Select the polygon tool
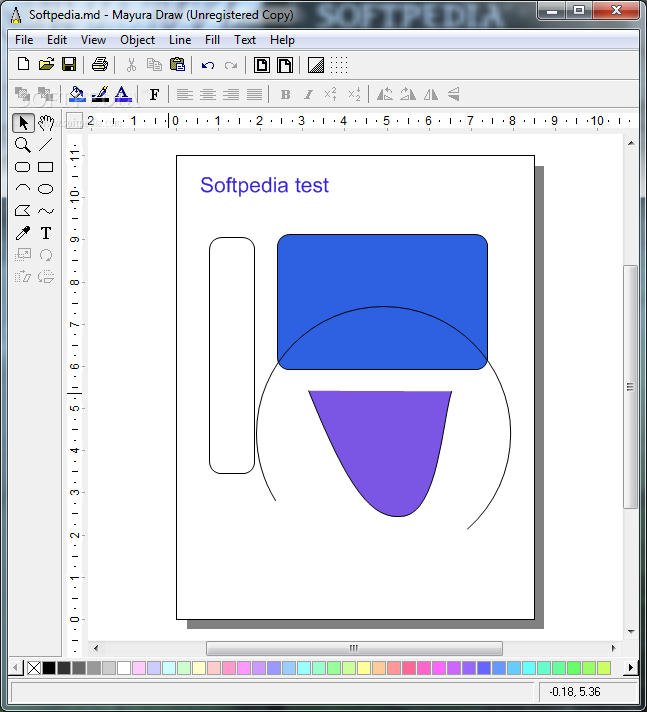This screenshot has height=712, width=647. coord(23,211)
